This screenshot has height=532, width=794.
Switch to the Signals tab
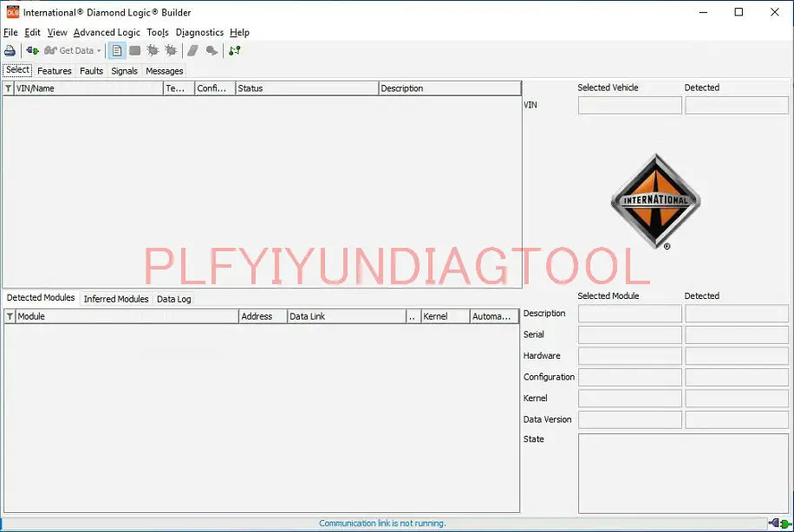coord(125,71)
